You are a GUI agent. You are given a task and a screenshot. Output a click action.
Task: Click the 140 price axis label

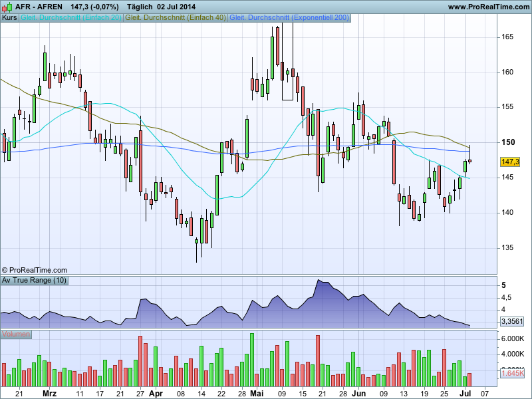pos(507,212)
